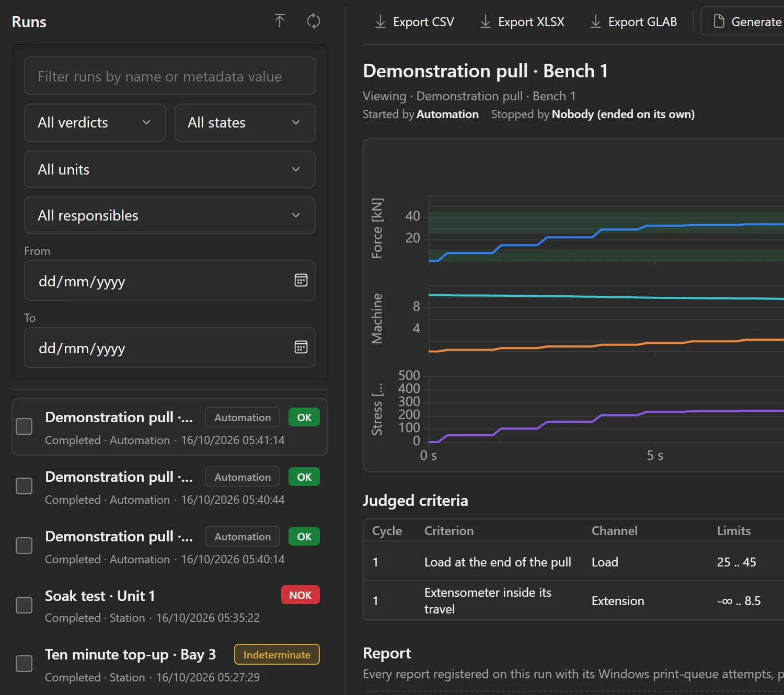
Task: Click the download icon beside Export XLSX
Action: [486, 21]
